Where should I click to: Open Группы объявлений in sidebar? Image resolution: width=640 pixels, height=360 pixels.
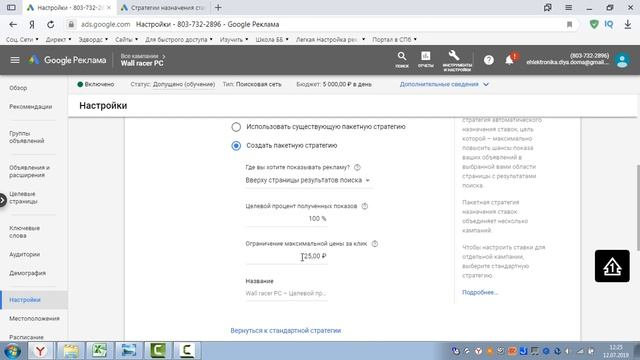coord(27,137)
